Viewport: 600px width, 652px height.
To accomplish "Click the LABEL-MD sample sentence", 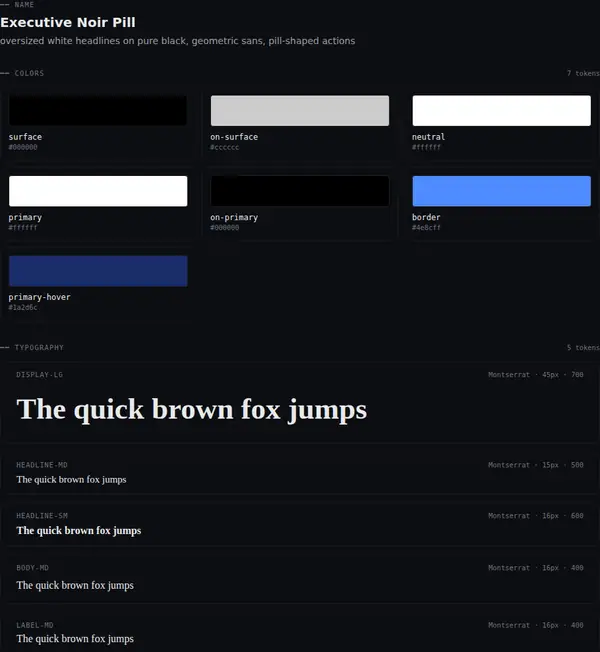I will coord(75,638).
